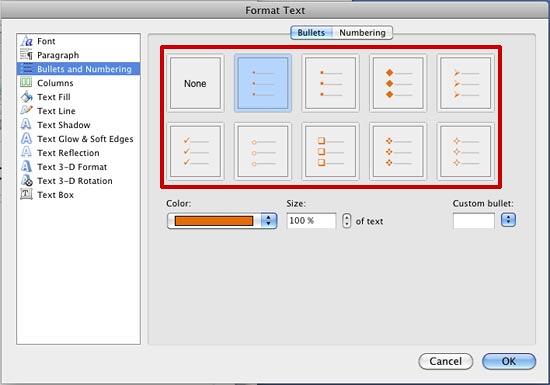The height and width of the screenshot is (385, 550).
Task: Show the Text 3-D Format section
Action: (72, 167)
